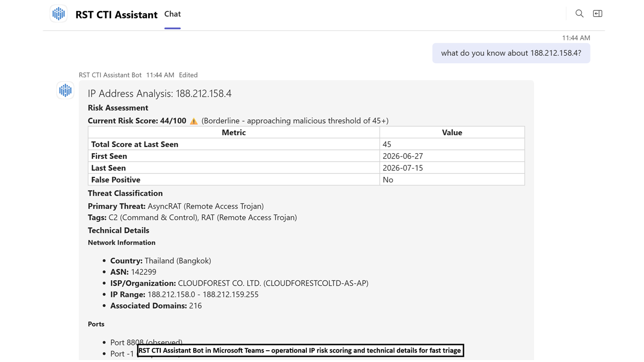Click the Risk Assessment heading
The width and height of the screenshot is (644, 362).
pyautogui.click(x=118, y=108)
